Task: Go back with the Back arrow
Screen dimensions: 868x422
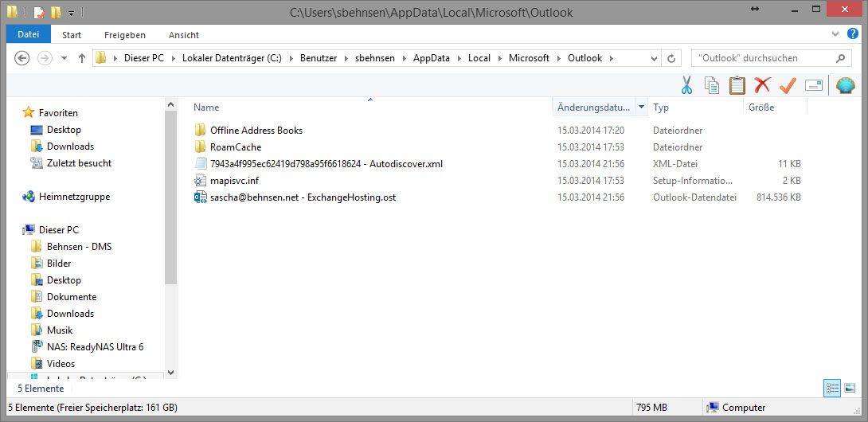Action: [22, 57]
